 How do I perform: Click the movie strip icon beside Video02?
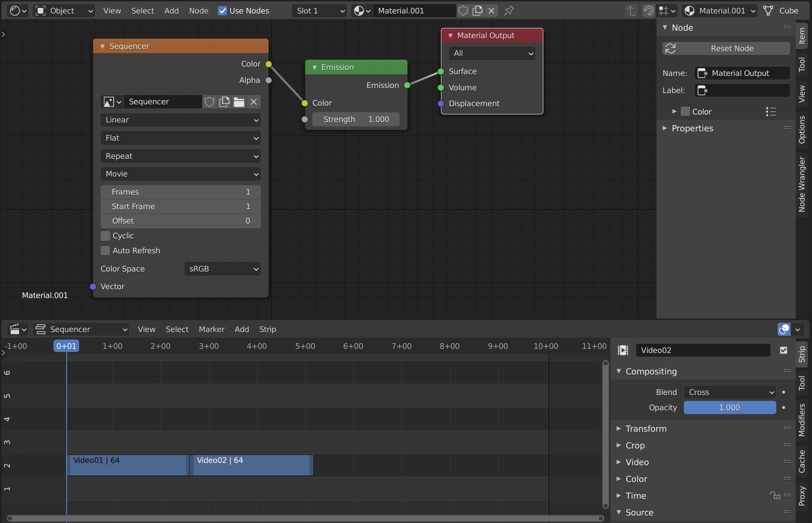point(623,350)
